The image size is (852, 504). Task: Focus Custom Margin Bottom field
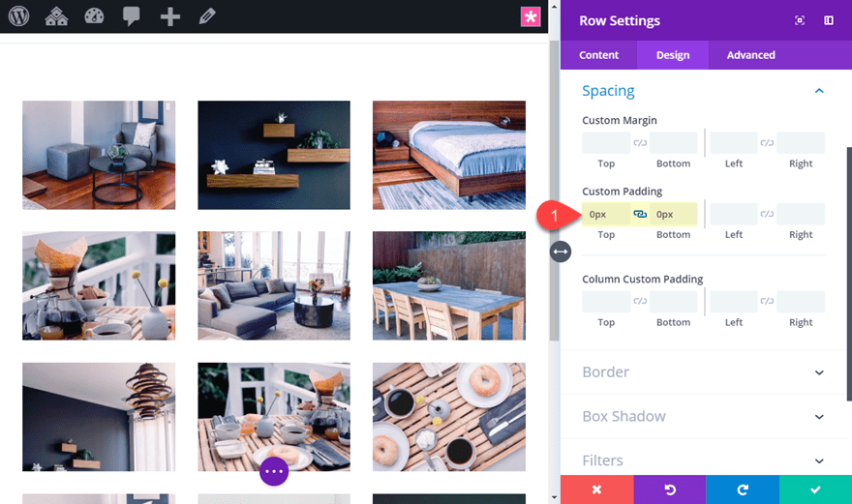[x=674, y=143]
